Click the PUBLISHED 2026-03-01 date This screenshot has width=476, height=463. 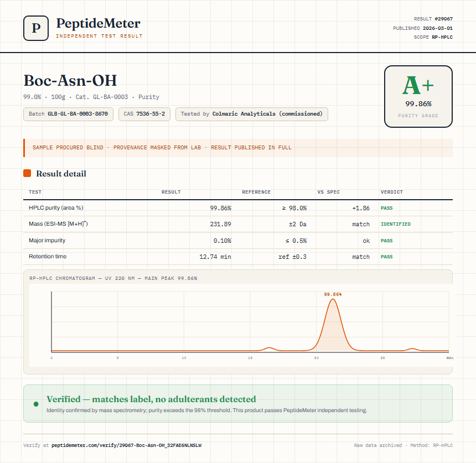422,28
